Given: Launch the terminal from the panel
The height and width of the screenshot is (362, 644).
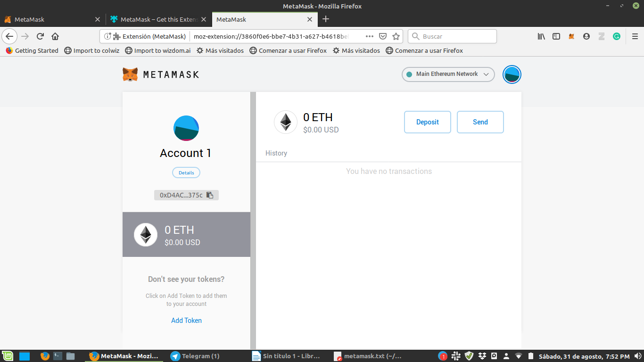Looking at the screenshot, I should coord(58,356).
